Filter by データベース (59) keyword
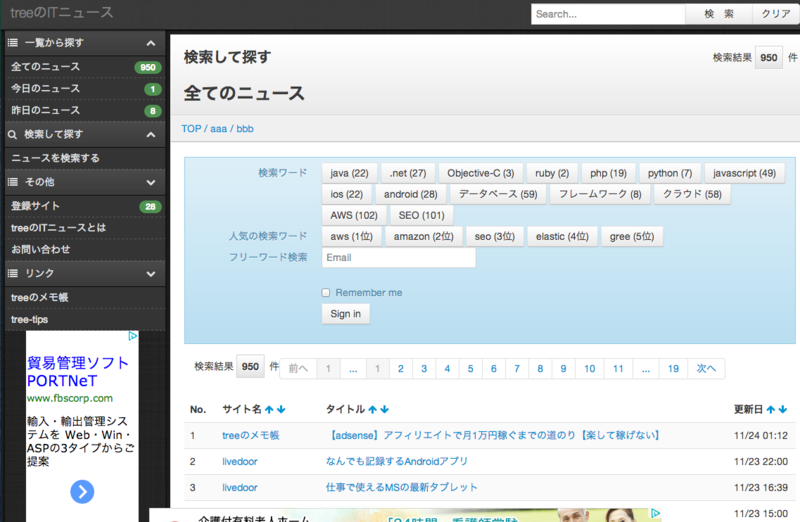The image size is (800, 522). click(498, 194)
